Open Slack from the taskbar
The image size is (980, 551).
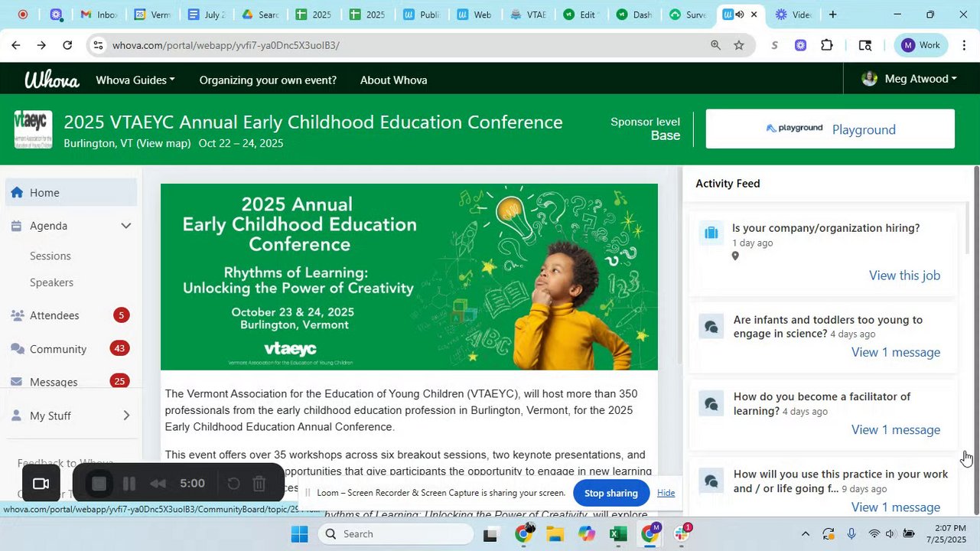click(681, 534)
